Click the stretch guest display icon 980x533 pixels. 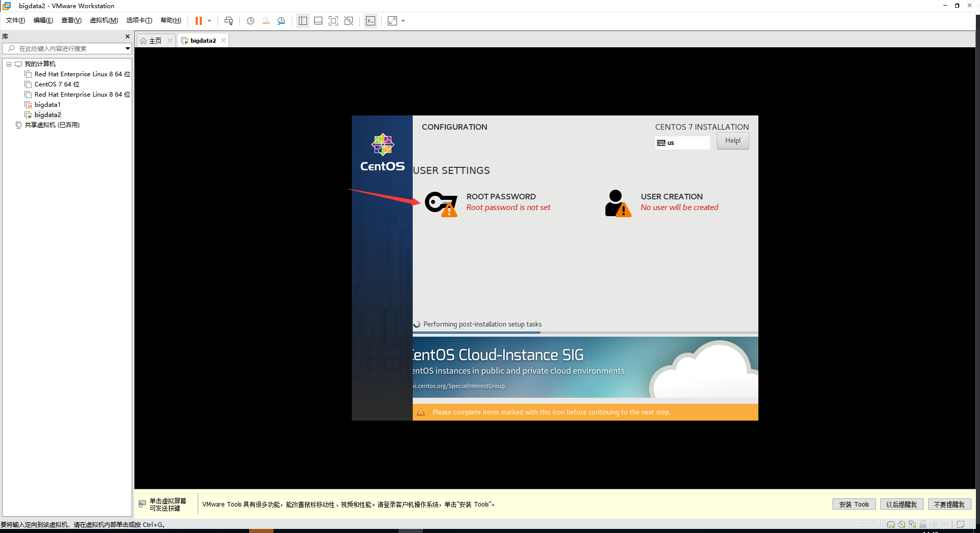tap(392, 21)
